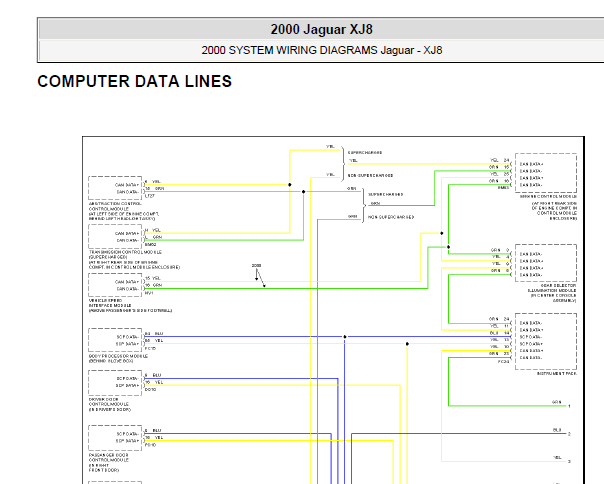Click connector label "FC15" at the body processor module

pos(150,348)
